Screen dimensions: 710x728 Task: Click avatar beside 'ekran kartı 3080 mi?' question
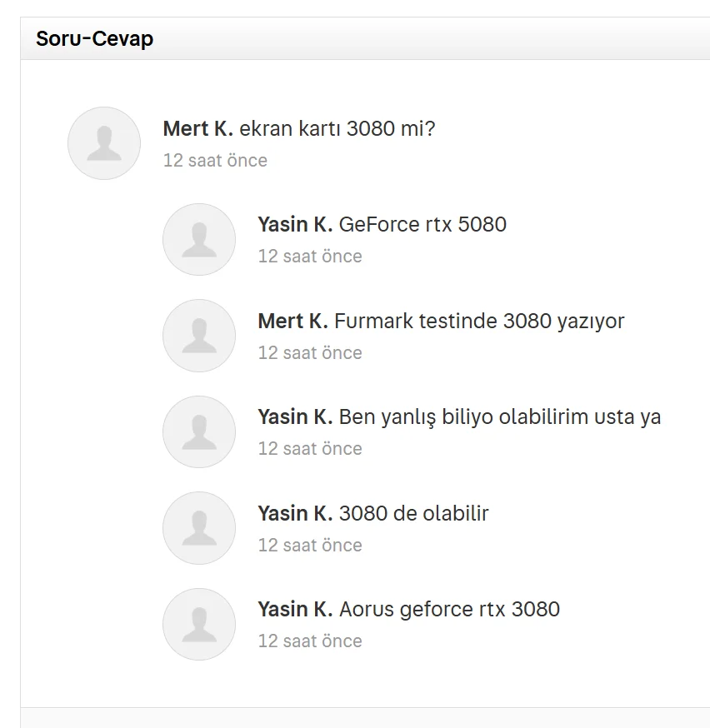pos(104,143)
